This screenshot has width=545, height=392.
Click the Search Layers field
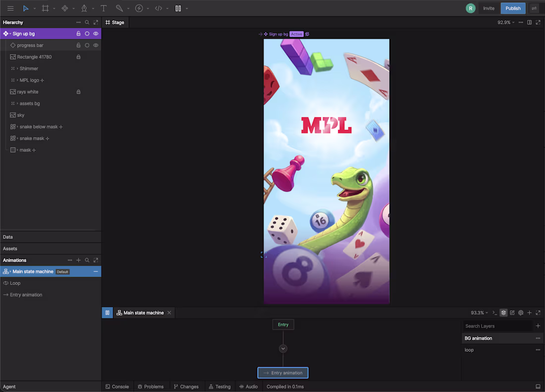497,326
